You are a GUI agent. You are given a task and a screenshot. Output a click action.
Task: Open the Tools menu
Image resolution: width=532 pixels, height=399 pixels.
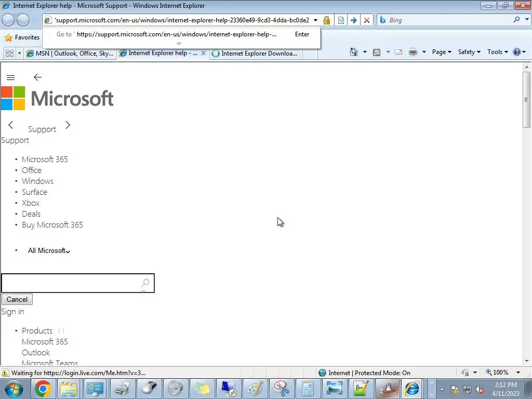497,52
